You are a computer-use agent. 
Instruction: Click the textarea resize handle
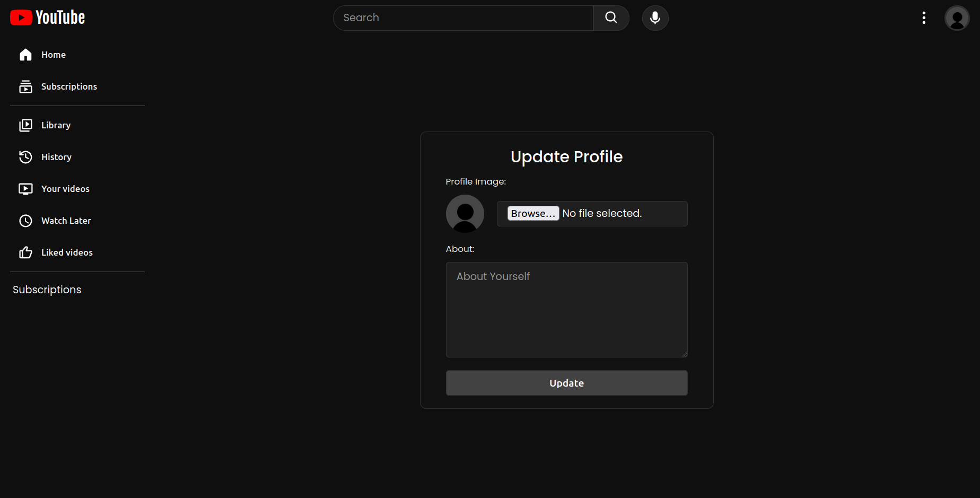tap(685, 354)
